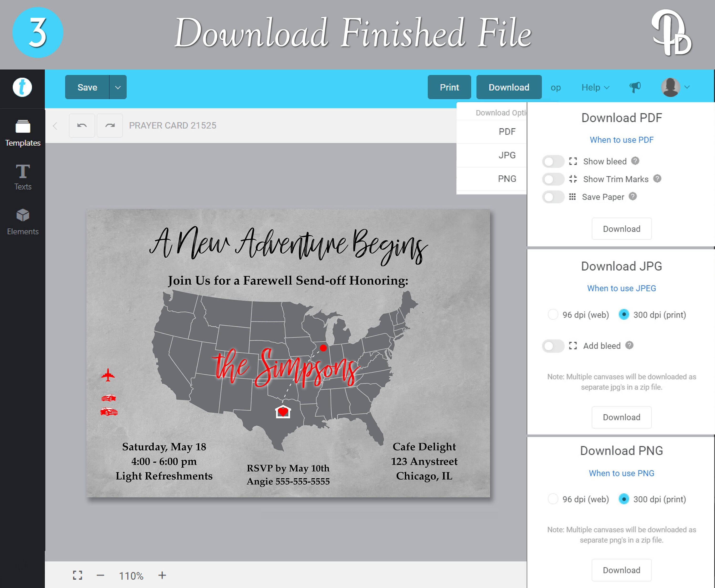Enable the Save Paper switch
The image size is (715, 588).
tap(553, 197)
